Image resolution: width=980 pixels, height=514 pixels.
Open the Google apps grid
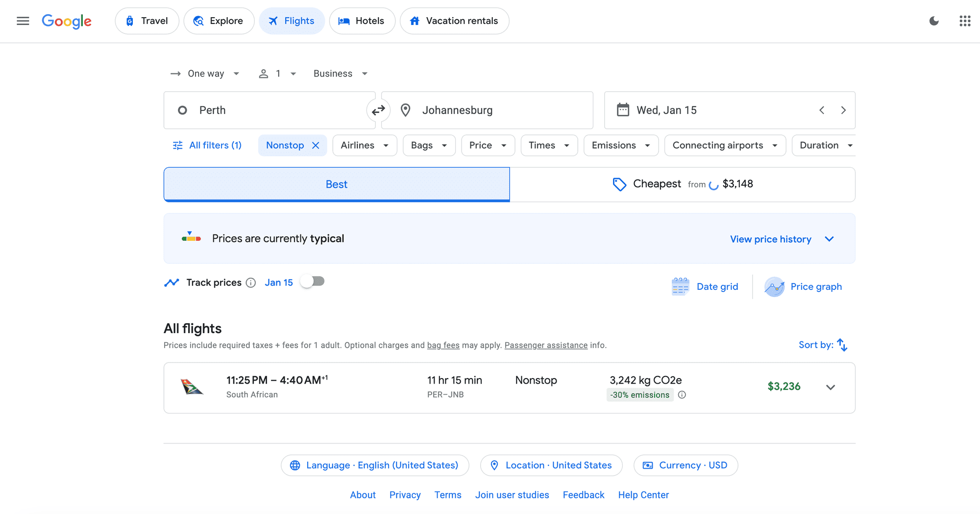pyautogui.click(x=965, y=21)
